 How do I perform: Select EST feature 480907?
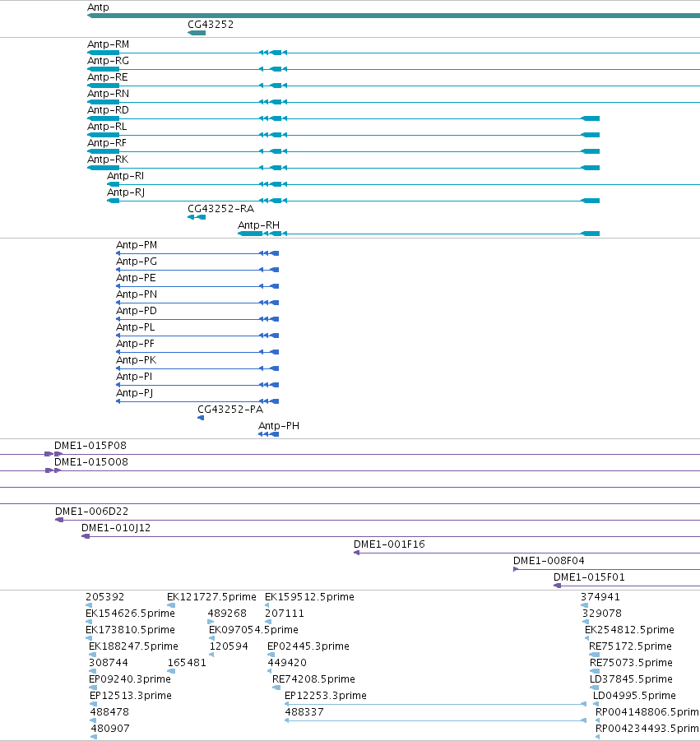click(x=110, y=729)
